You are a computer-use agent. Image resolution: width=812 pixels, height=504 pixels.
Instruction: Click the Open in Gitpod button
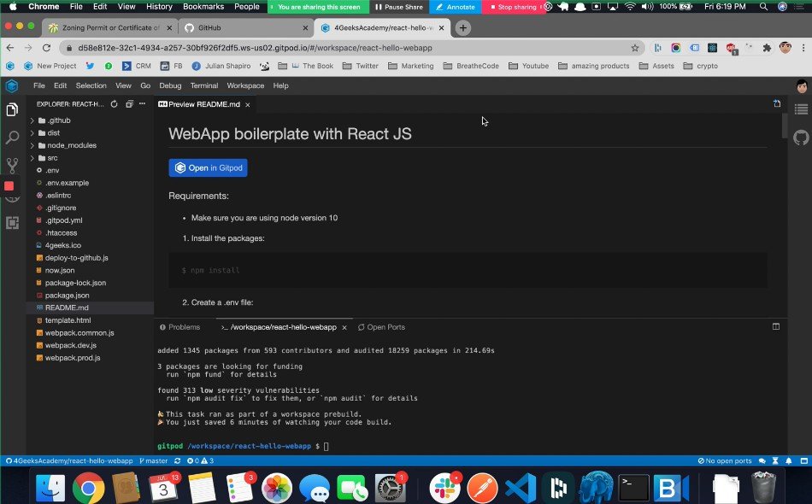pos(208,168)
